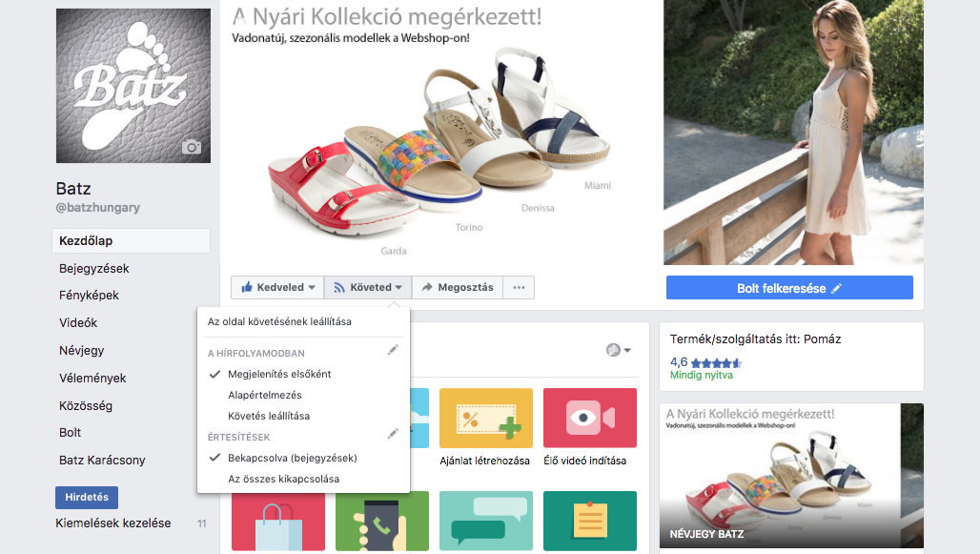Screen dimensions: 980x554
Task: Open the audience globe selector
Action: pos(618,350)
